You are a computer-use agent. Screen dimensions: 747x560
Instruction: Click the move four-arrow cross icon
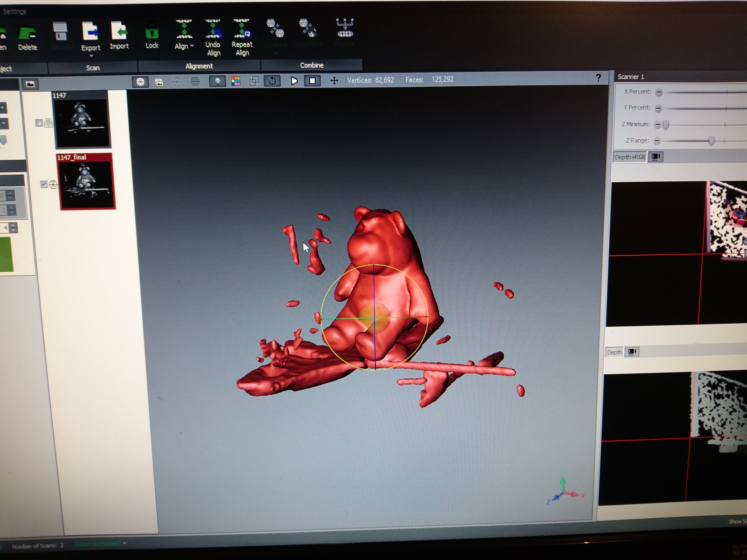[x=334, y=80]
